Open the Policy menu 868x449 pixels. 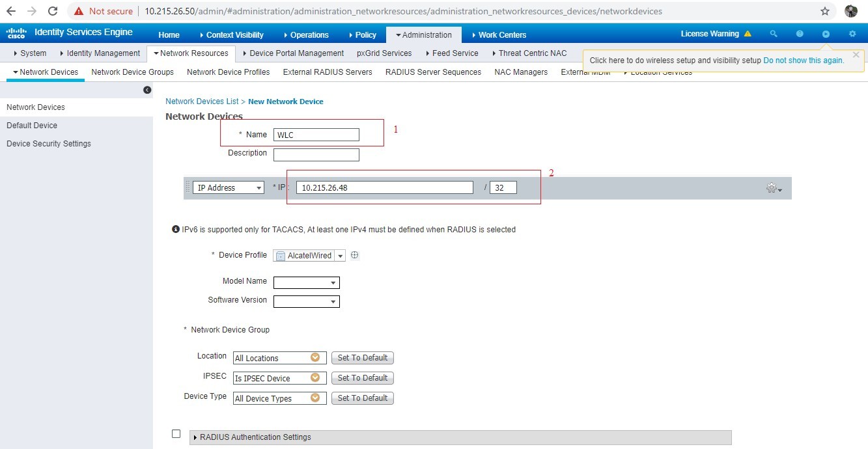[362, 34]
